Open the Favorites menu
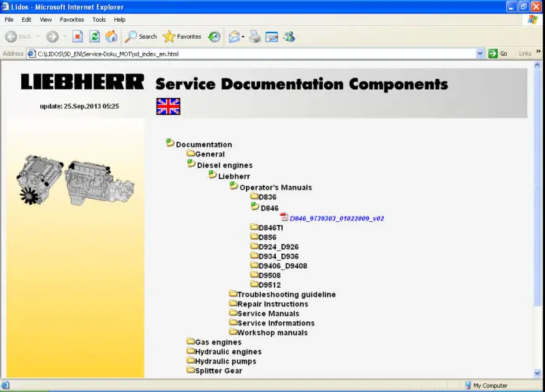 tap(72, 20)
